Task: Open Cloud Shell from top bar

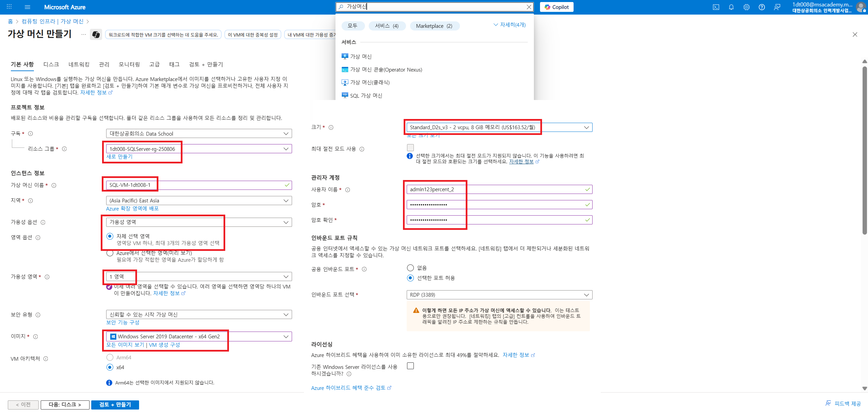Action: point(716,7)
